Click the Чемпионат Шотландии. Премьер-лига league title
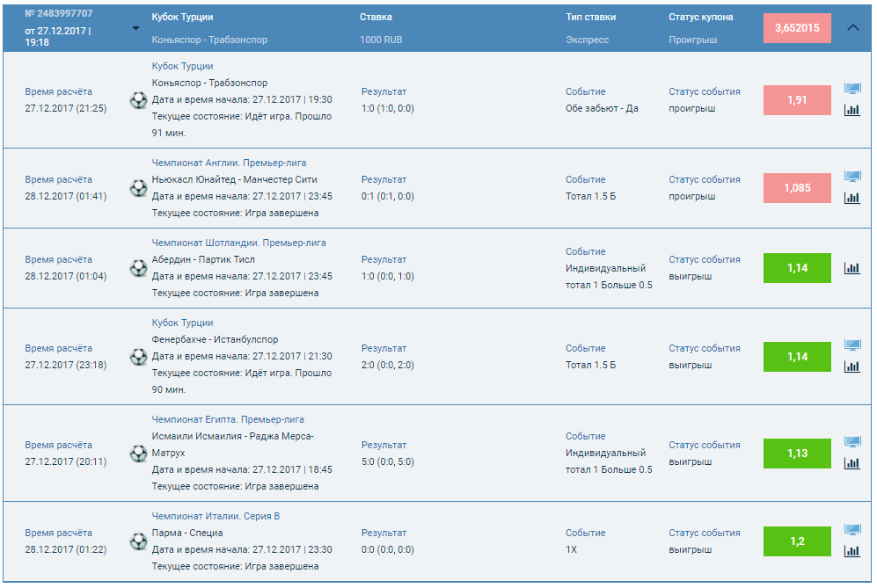877x588 pixels. [238, 243]
